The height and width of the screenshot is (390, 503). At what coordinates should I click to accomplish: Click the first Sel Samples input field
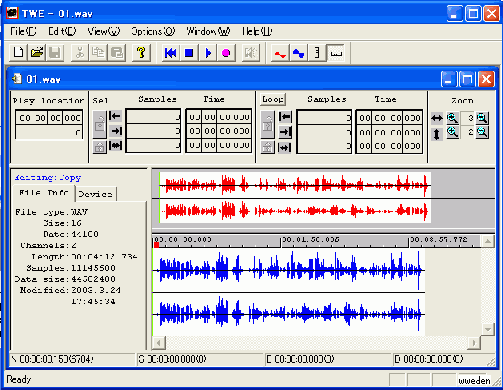point(153,117)
